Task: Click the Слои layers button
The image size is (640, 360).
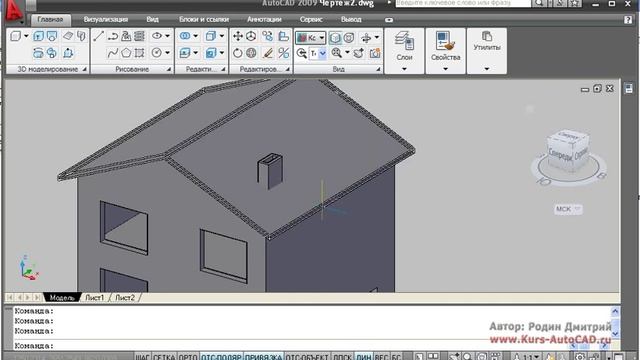Action: click(404, 46)
